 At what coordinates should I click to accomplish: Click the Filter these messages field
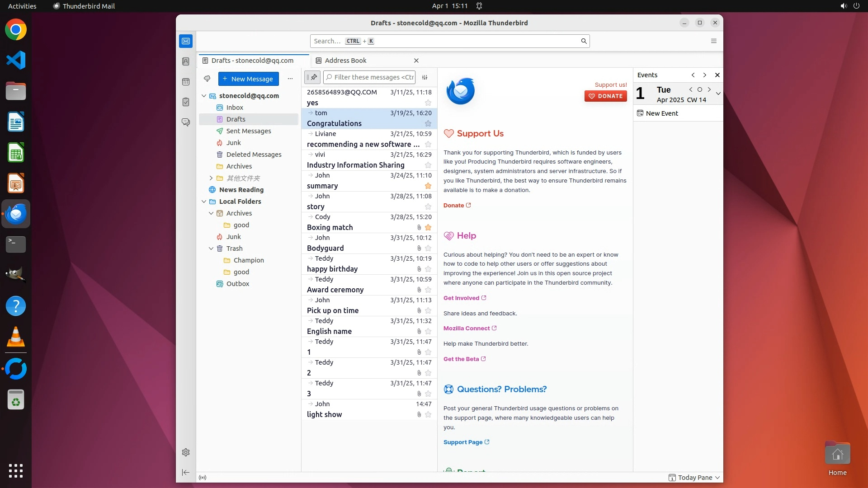click(x=373, y=77)
